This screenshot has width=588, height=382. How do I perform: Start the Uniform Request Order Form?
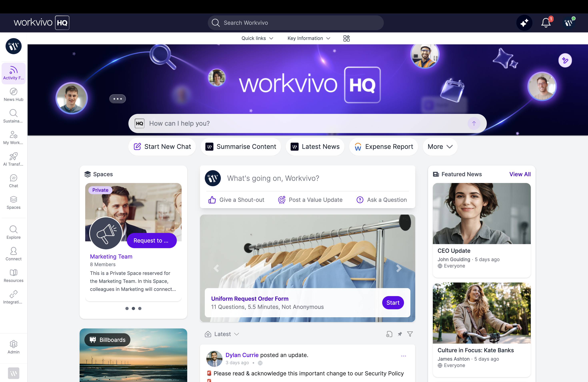tap(393, 302)
